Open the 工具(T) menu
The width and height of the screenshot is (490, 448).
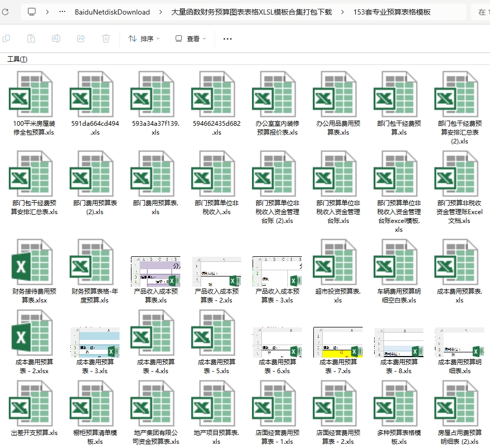(x=17, y=59)
